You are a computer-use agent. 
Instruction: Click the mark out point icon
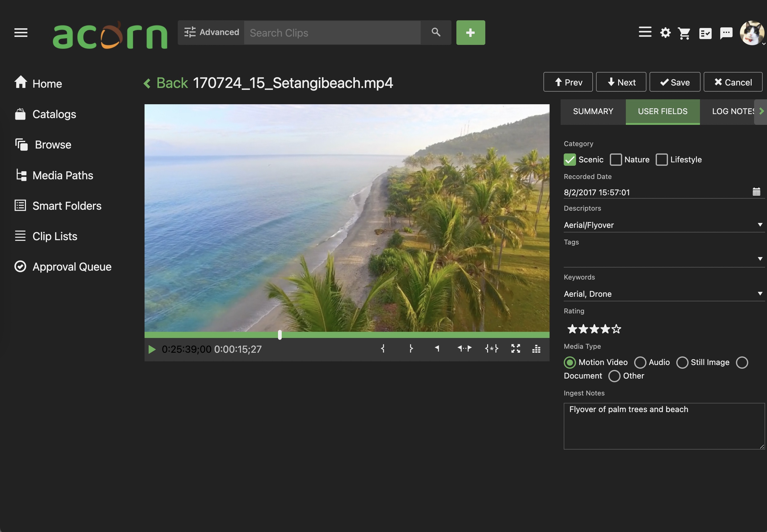pyautogui.click(x=411, y=349)
